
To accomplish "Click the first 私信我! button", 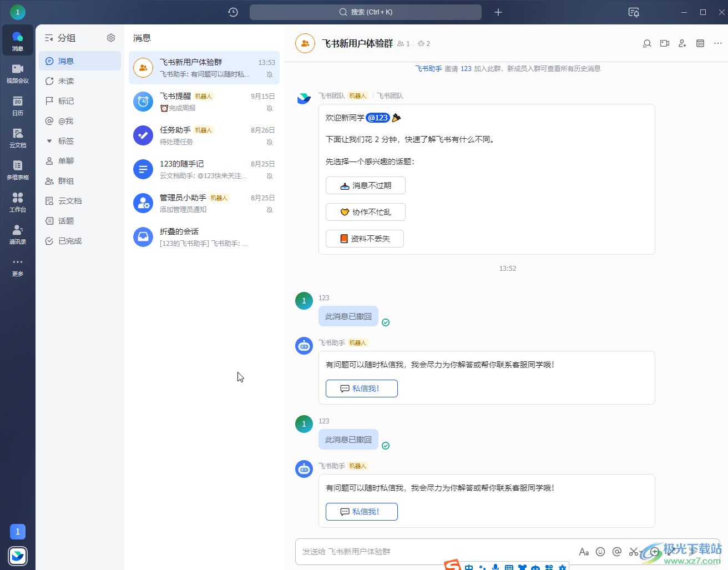I will click(362, 389).
